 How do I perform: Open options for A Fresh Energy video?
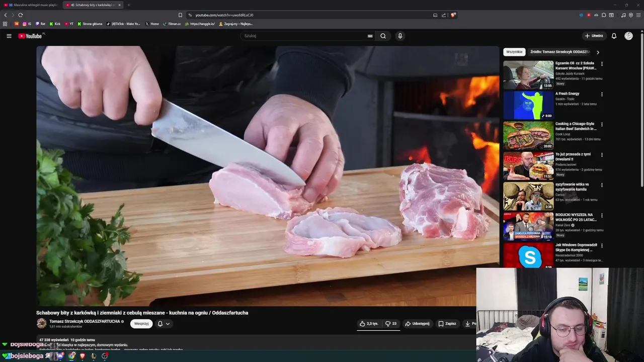tap(602, 94)
